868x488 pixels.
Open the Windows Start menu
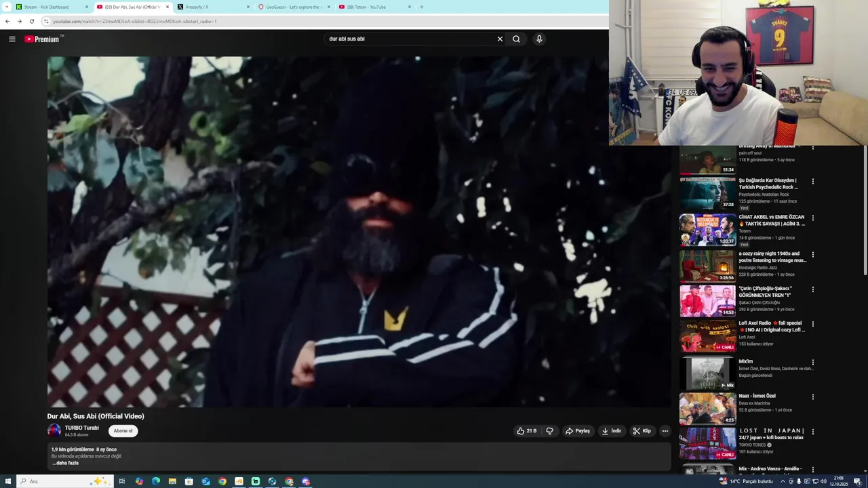pyautogui.click(x=7, y=481)
